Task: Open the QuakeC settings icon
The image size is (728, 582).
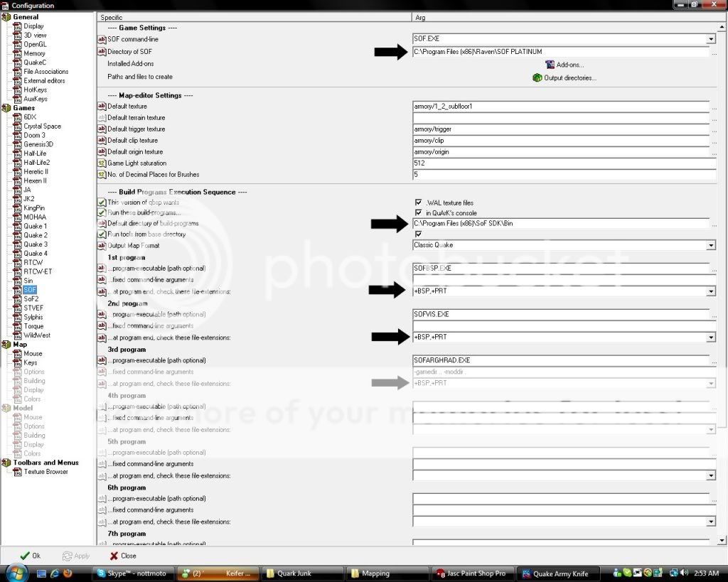Action: [17, 63]
